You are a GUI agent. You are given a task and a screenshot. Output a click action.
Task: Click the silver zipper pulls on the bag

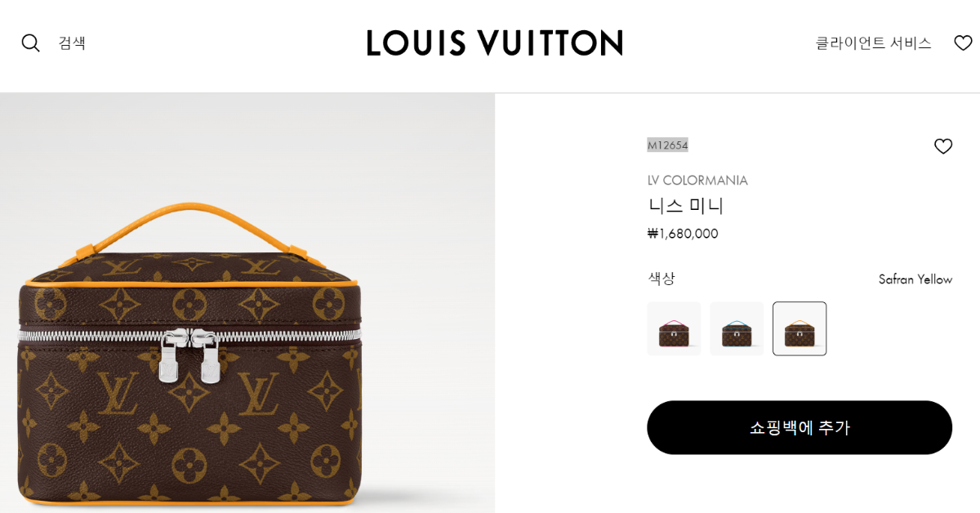(x=190, y=355)
